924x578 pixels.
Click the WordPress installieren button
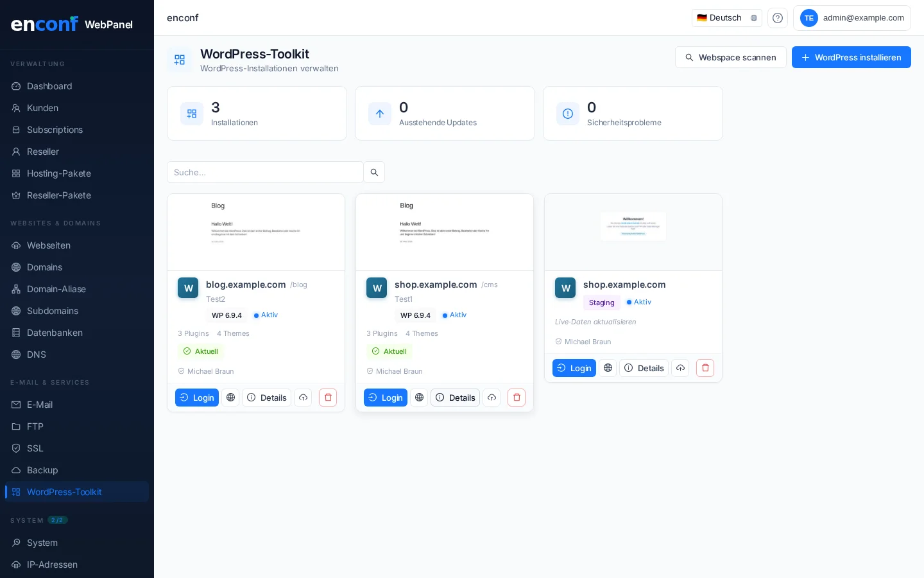tap(851, 57)
